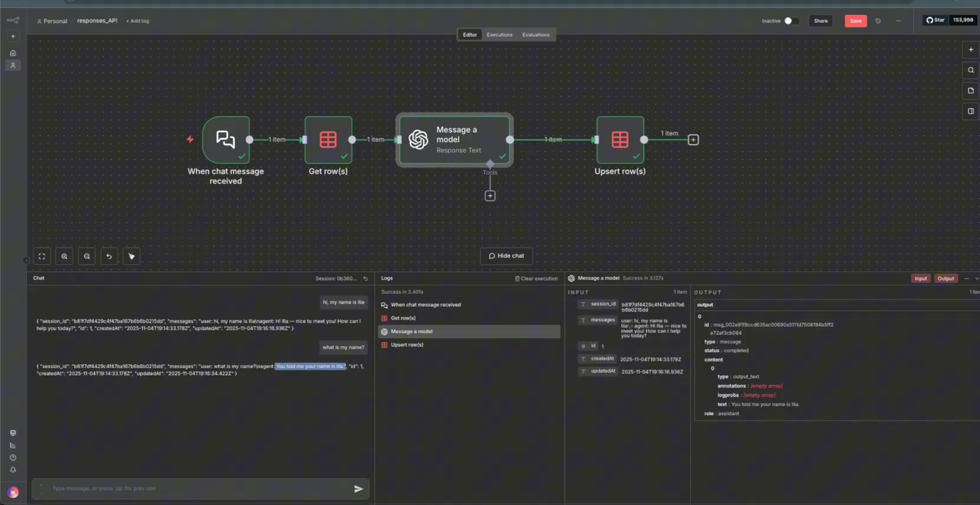
Task: Click the createdAt value 2025-11-04T19:14:33.178Z
Action: tap(651, 359)
